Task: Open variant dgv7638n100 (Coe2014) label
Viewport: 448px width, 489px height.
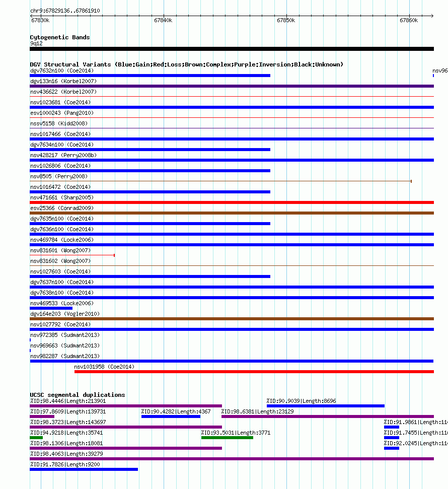Action: 62,293
